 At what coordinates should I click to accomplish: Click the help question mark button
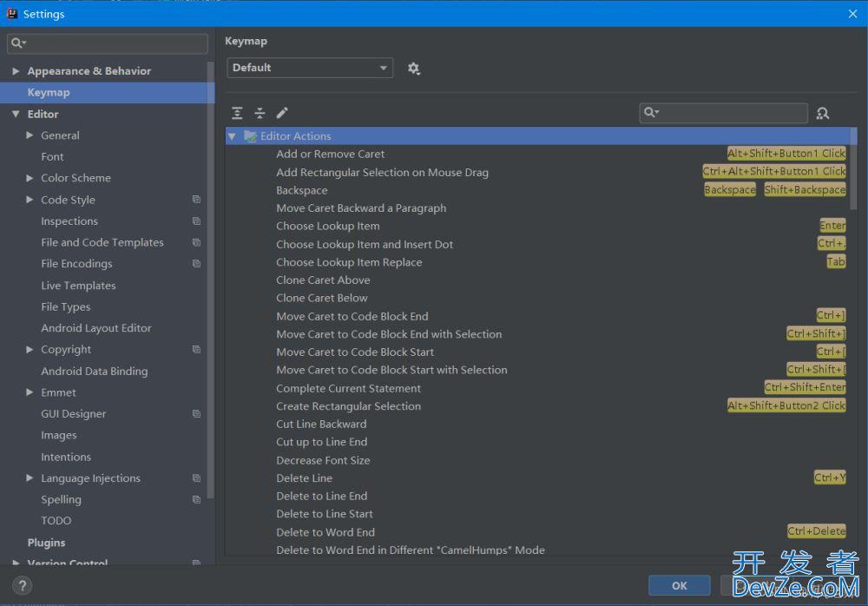23,585
